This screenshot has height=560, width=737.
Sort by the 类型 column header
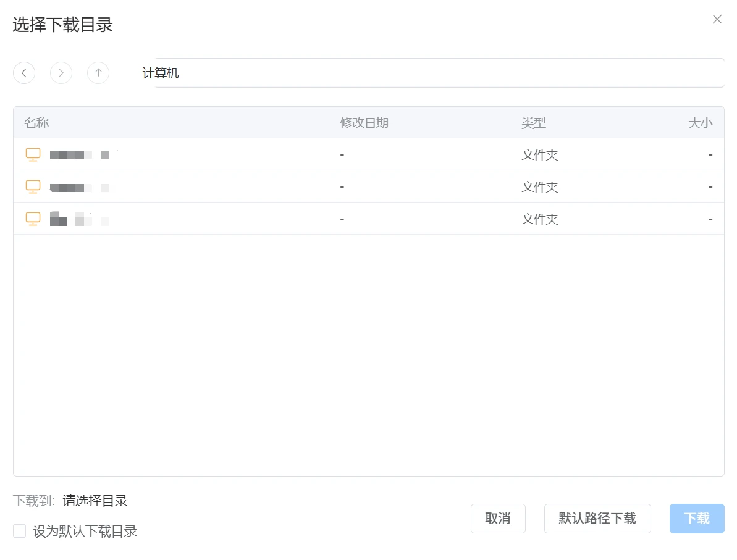pos(534,123)
